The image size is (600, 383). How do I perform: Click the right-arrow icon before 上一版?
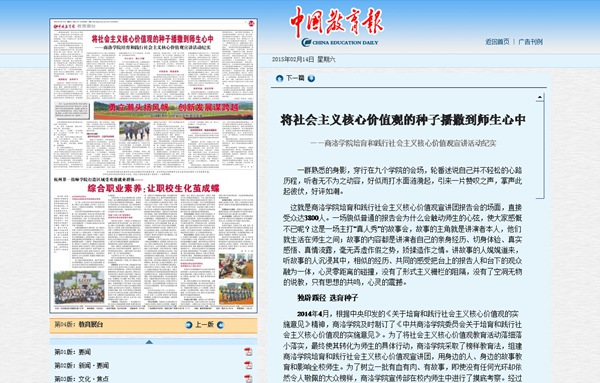189,325
